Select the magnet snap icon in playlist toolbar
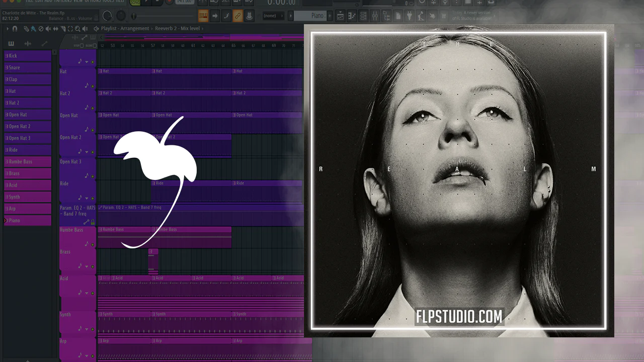The width and height of the screenshot is (644, 362). pos(15,29)
